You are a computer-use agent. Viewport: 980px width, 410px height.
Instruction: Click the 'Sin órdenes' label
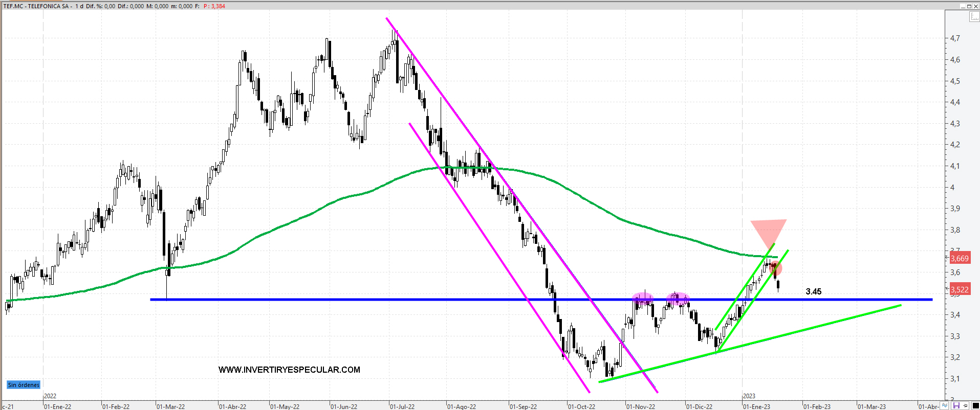[x=24, y=385]
